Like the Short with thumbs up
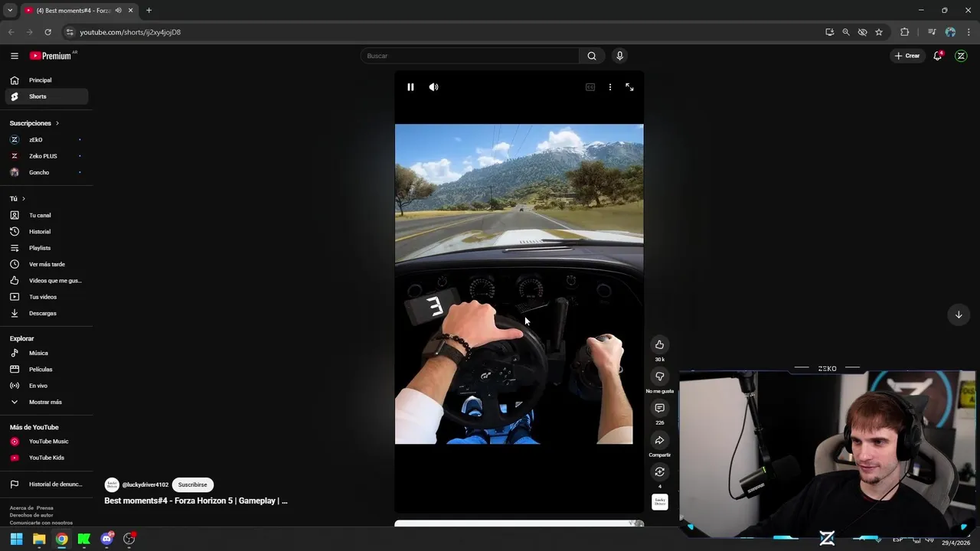The image size is (980, 551). pyautogui.click(x=659, y=344)
